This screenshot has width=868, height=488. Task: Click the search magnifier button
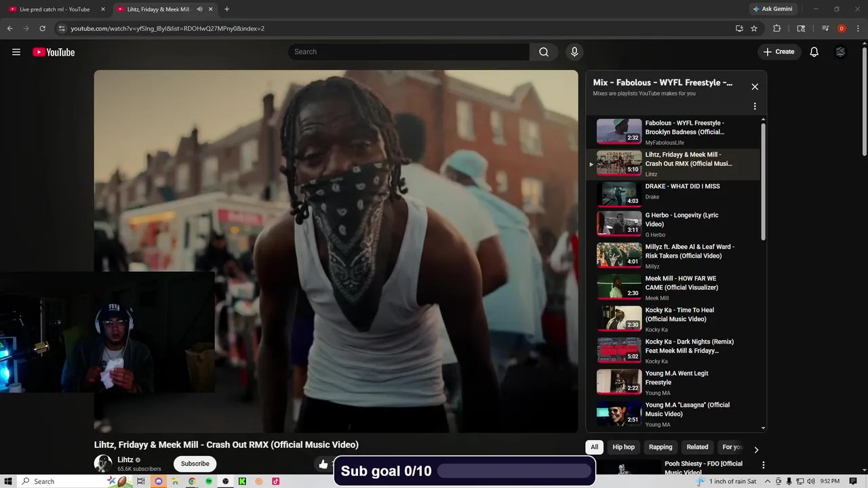click(x=544, y=52)
